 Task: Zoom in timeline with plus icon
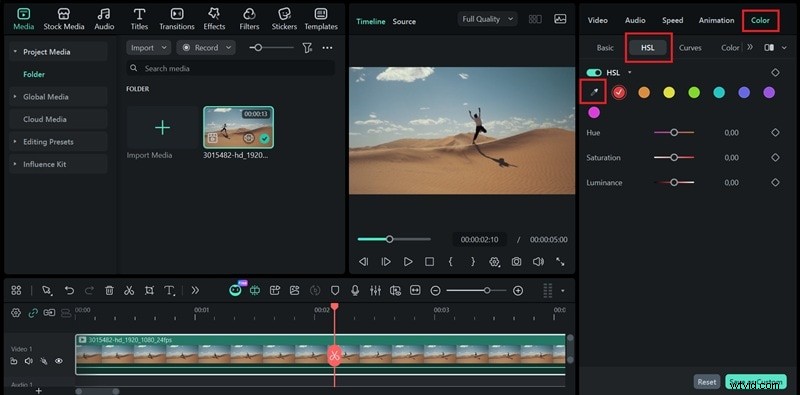518,290
